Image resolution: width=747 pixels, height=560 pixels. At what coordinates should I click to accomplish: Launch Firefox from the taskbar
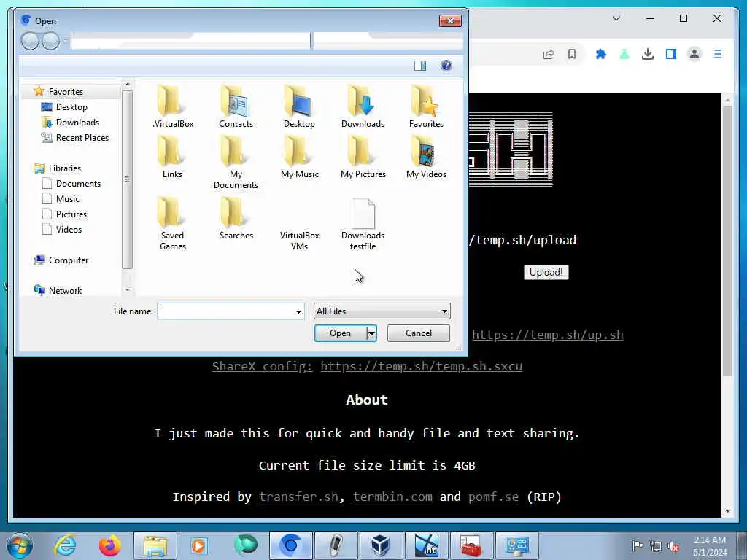pos(109,545)
